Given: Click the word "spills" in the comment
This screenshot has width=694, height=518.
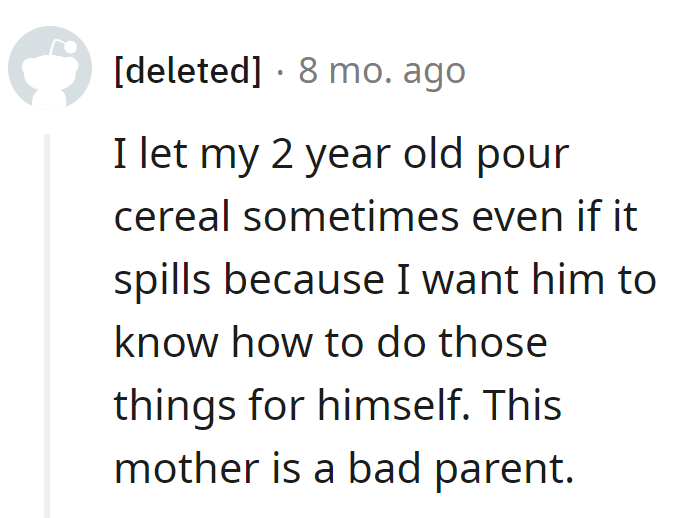Looking at the screenshot, I should click(161, 281).
